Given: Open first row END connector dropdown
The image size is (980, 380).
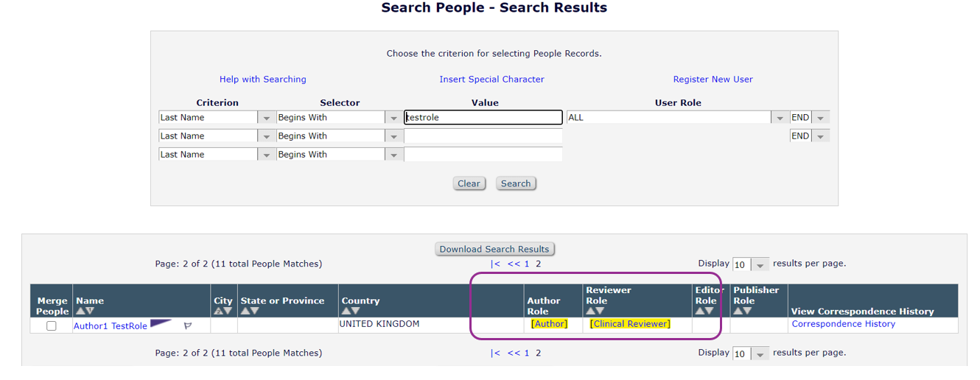Looking at the screenshot, I should click(821, 118).
